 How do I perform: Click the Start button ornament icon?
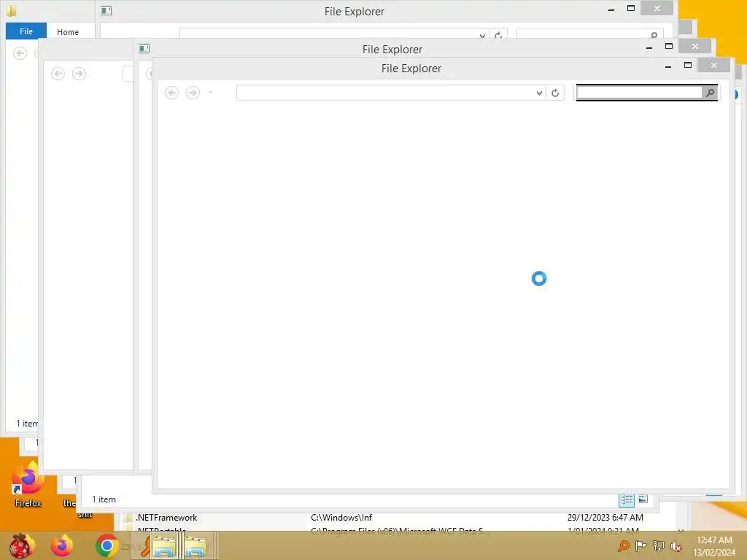click(21, 545)
